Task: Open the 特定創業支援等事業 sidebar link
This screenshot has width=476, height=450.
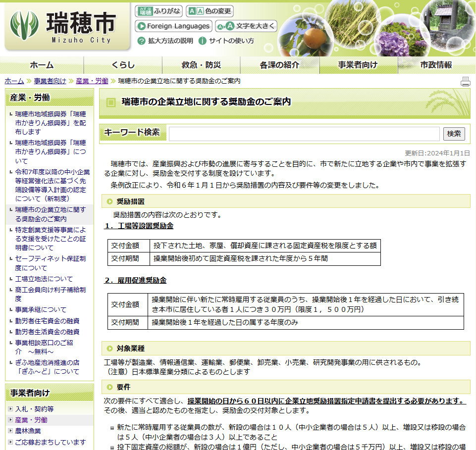Action: pyautogui.click(x=51, y=239)
